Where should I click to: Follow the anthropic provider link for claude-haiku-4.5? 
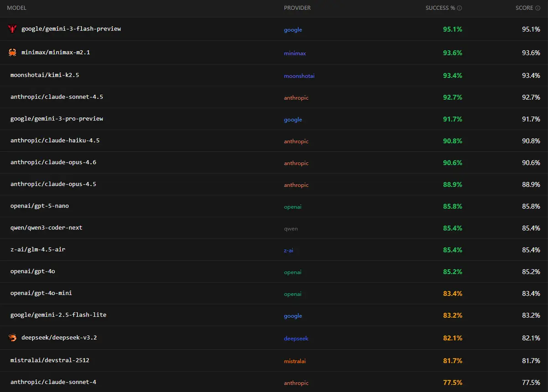click(x=296, y=141)
